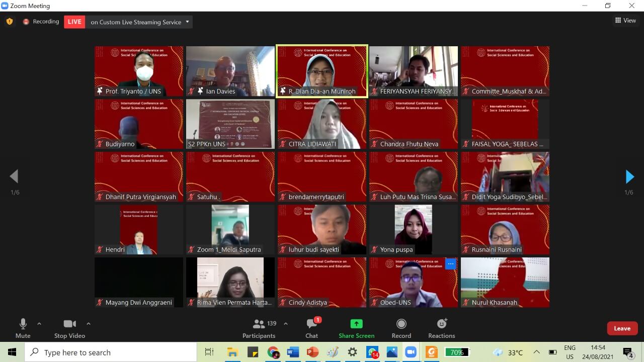
Task: Open the View layout menu
Action: pyautogui.click(x=625, y=21)
